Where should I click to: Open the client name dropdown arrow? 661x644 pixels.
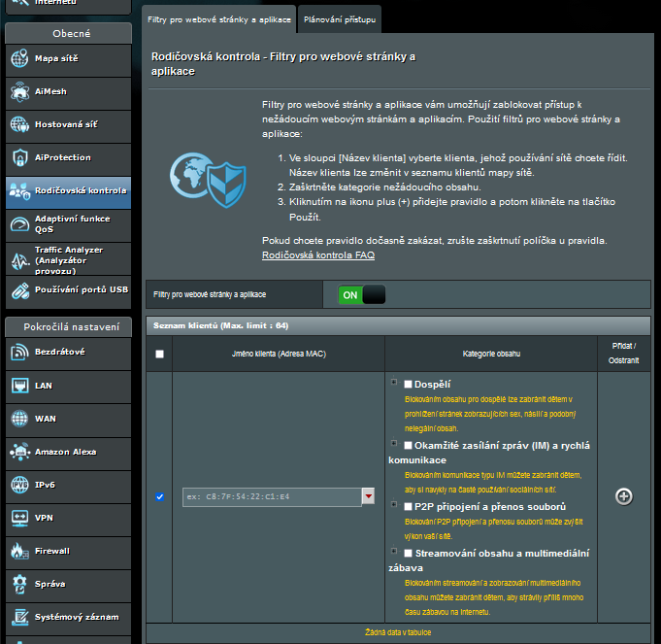pos(368,496)
